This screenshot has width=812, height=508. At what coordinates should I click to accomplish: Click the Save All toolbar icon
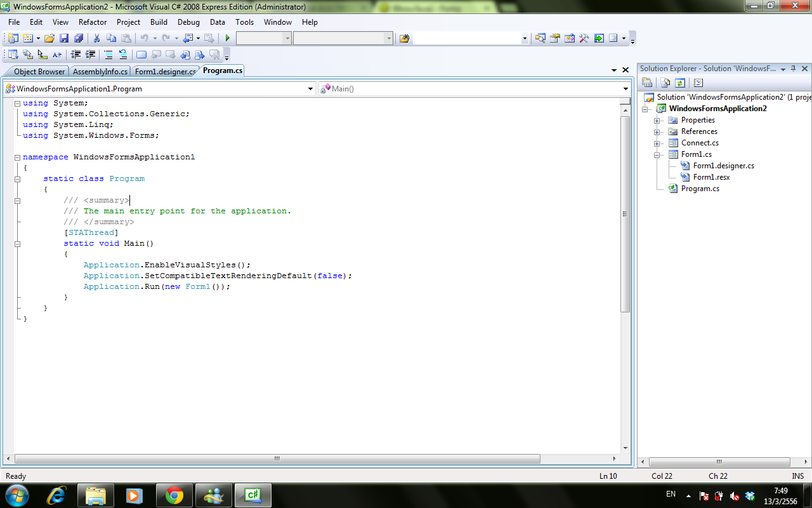[x=77, y=39]
